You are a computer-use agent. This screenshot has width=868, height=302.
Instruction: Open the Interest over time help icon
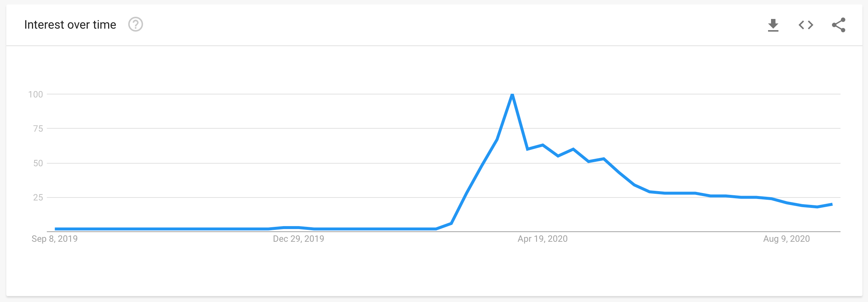click(x=136, y=25)
